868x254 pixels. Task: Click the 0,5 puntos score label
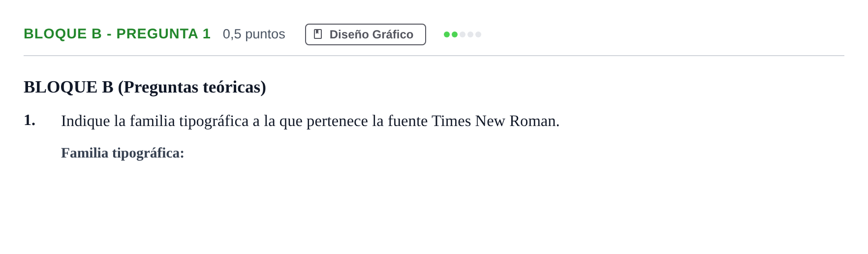[x=254, y=34]
